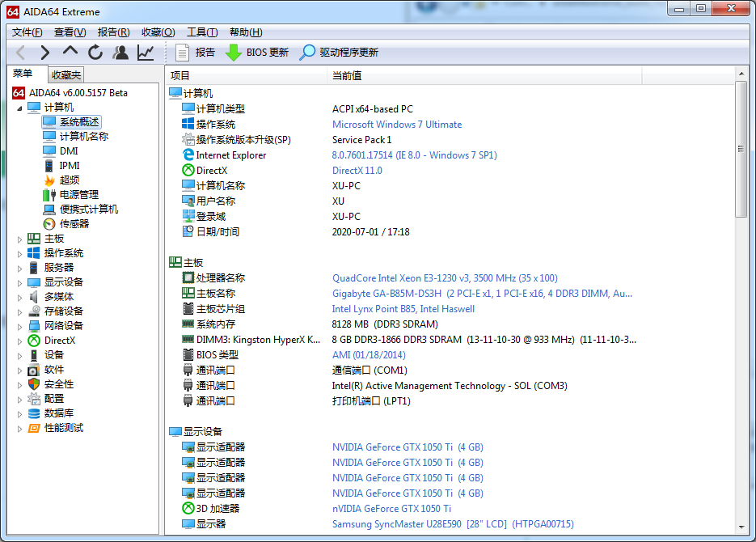The width and height of the screenshot is (756, 542).
Task: Open 驱动程序更新 driver update
Action: coord(339,53)
